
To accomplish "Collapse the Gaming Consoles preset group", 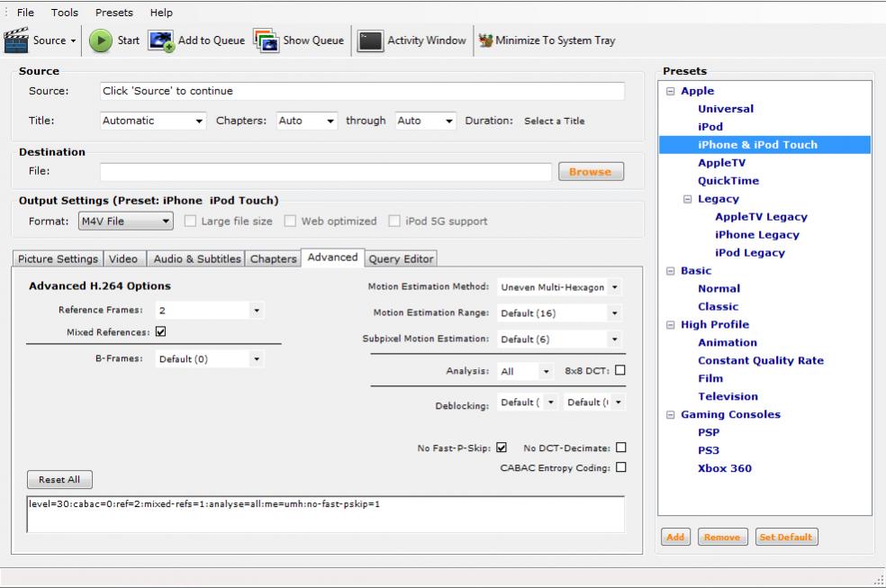I will (x=670, y=414).
